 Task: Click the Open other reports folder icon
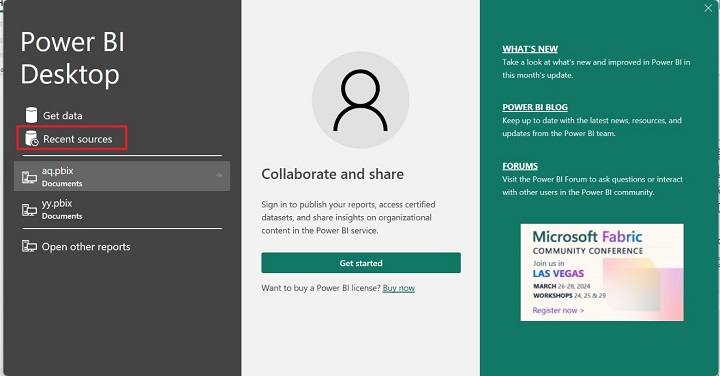tap(29, 247)
